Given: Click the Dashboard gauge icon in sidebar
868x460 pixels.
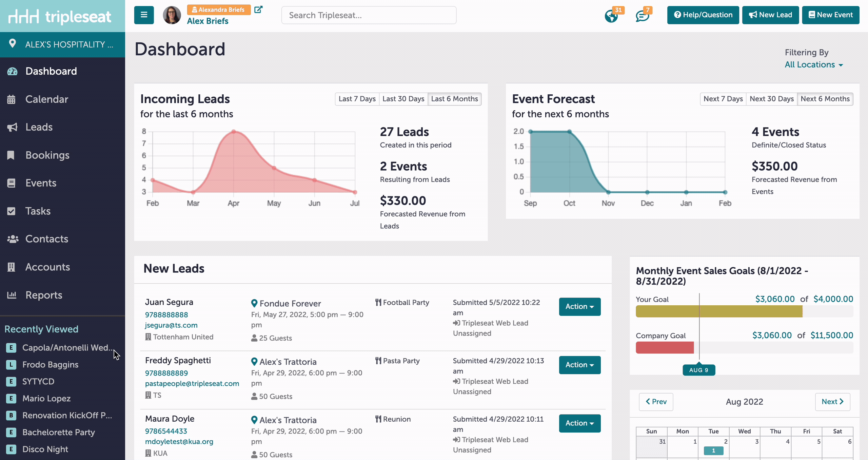Looking at the screenshot, I should click(12, 71).
